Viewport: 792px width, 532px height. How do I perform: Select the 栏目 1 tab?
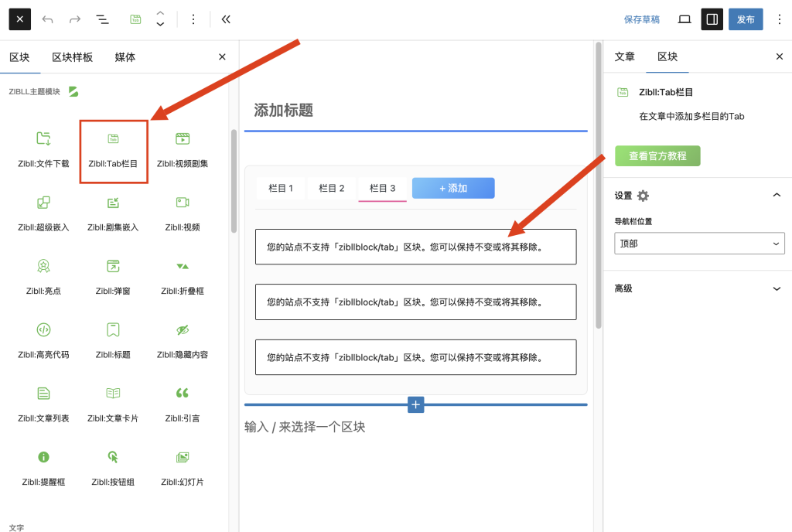coord(281,188)
